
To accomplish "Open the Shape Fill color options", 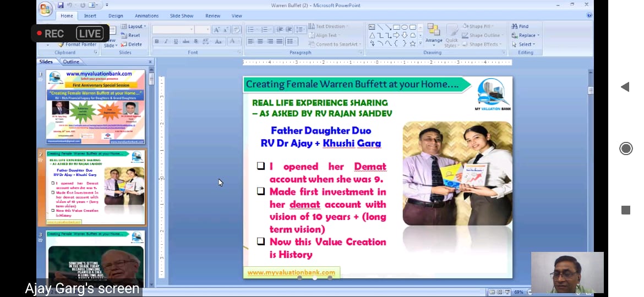I will [479, 26].
